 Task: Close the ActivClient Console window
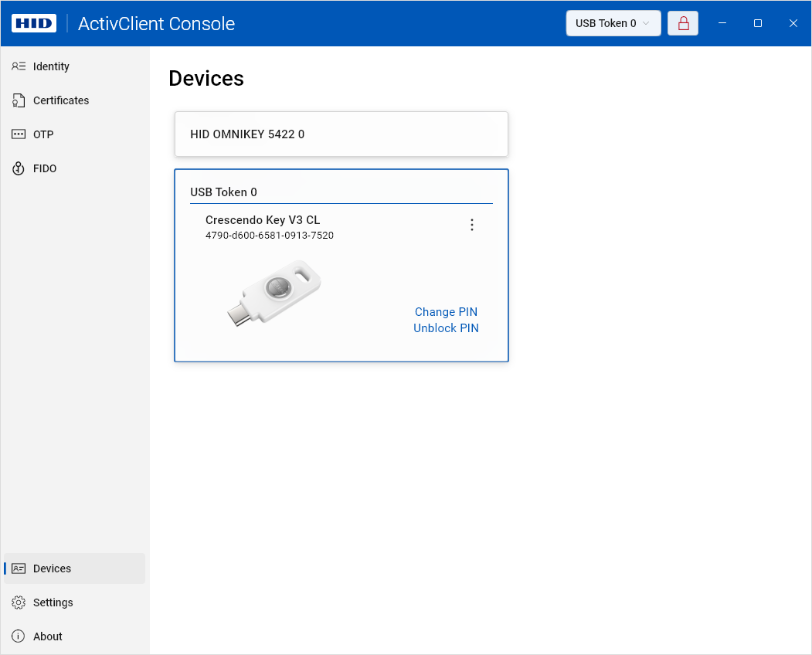793,23
